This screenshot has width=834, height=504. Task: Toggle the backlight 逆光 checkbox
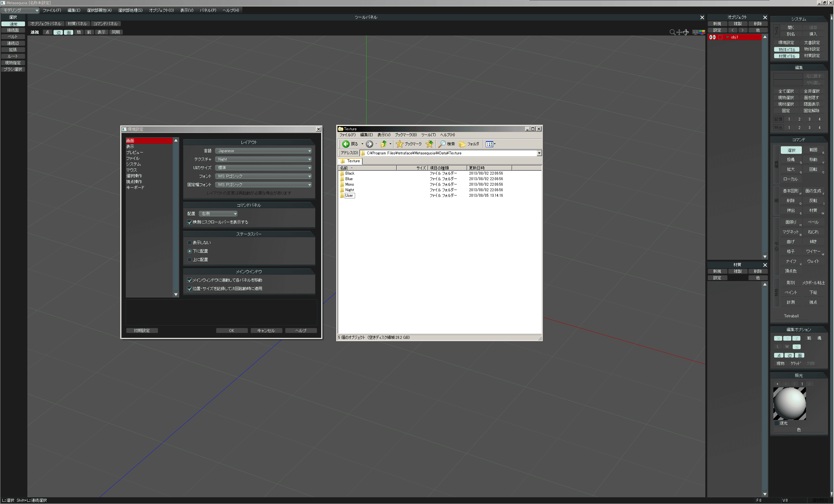(x=776, y=423)
